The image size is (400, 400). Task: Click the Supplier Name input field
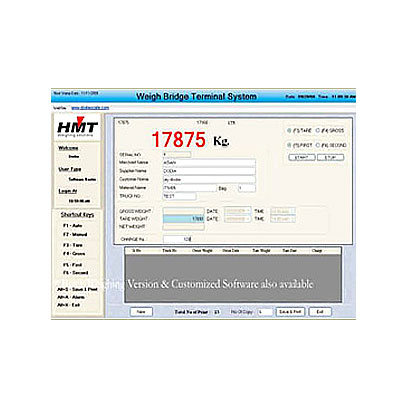click(209, 171)
